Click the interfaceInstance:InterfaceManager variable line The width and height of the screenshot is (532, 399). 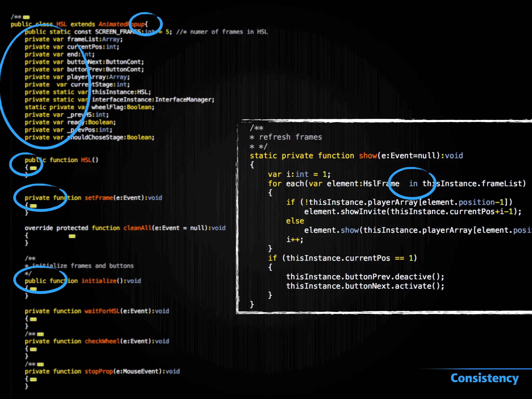(x=153, y=99)
